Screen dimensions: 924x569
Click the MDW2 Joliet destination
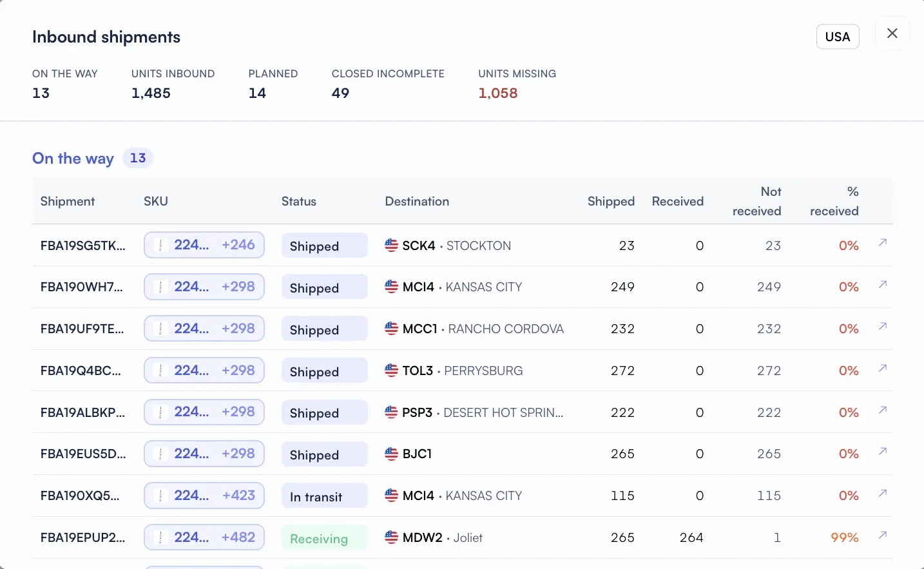pyautogui.click(x=434, y=537)
